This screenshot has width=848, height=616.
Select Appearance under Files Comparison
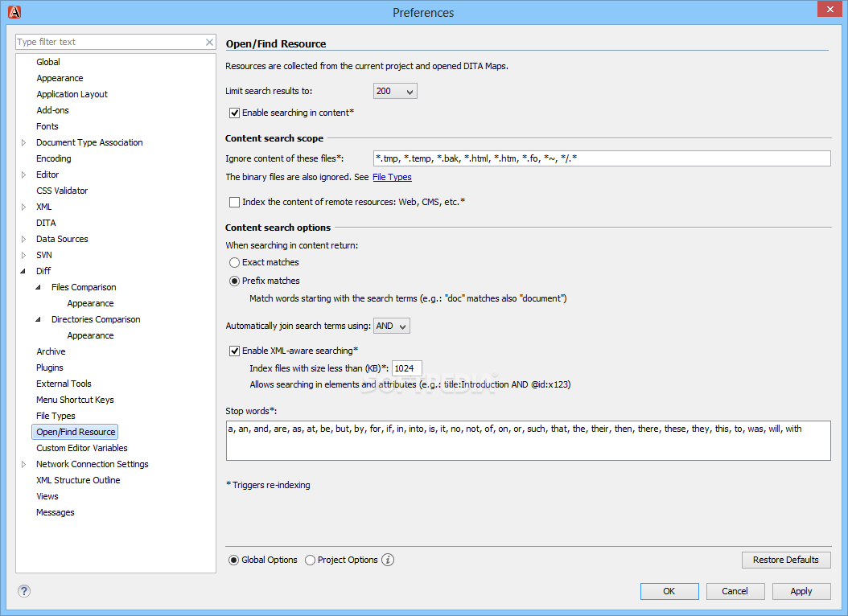click(90, 304)
